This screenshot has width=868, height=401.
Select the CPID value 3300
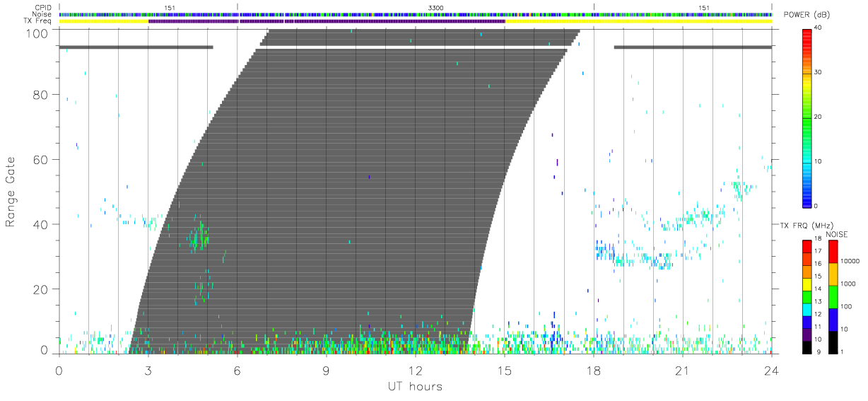(436, 8)
